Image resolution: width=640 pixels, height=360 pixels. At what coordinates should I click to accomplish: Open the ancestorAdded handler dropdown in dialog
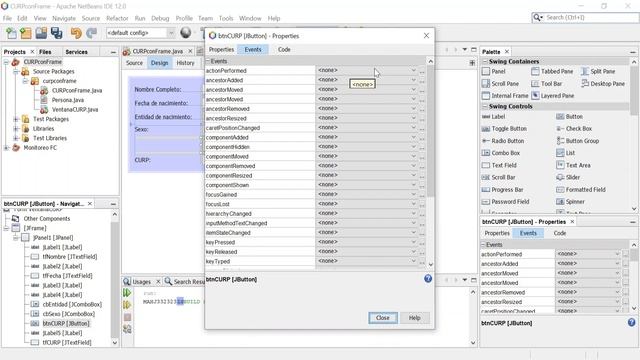pos(413,80)
